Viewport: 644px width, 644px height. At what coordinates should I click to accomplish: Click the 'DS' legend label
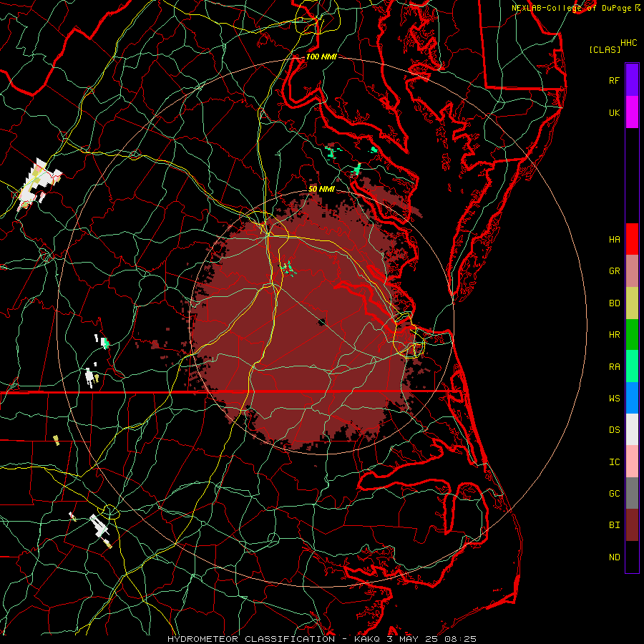[x=614, y=430]
